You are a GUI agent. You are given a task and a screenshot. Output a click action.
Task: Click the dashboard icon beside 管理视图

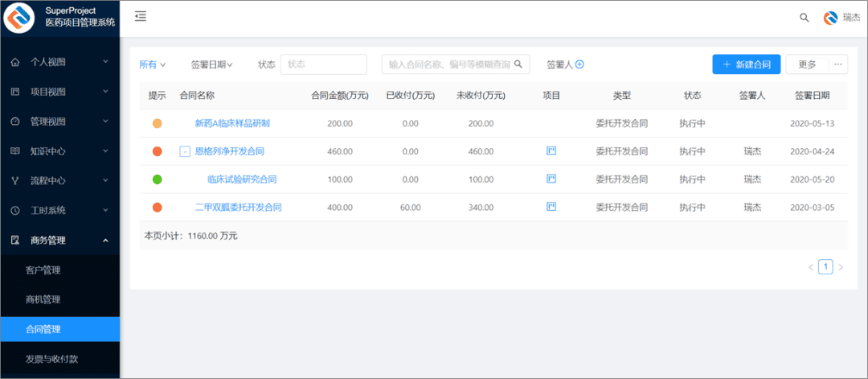(x=15, y=122)
